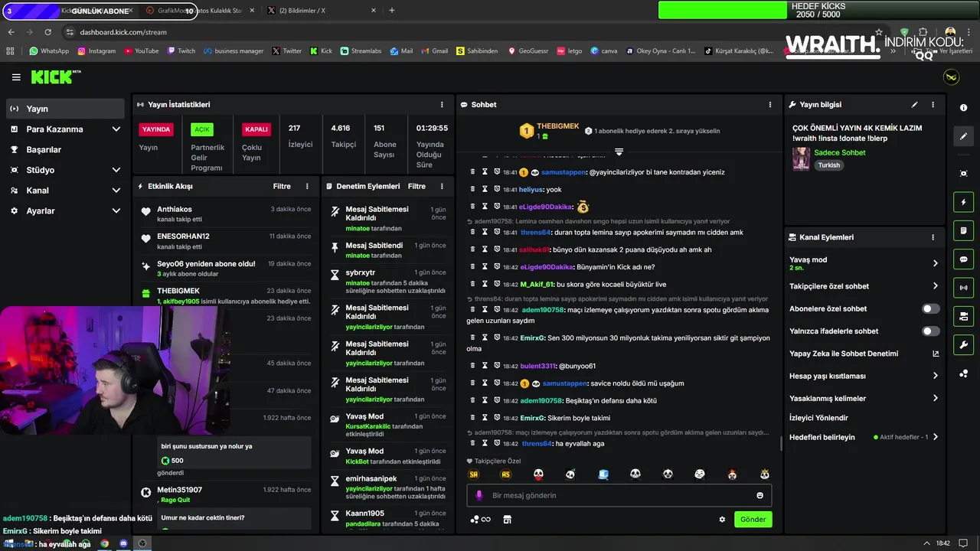This screenshot has height=551, width=980.
Task: Edit stream info using the Yayın bilgisi pencil
Action: (914, 105)
